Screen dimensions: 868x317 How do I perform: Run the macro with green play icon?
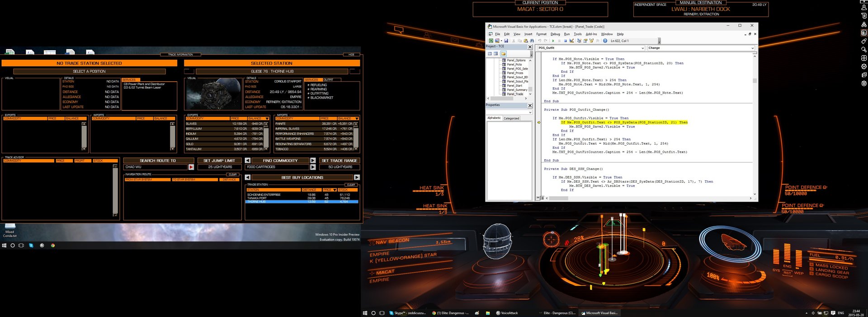[x=553, y=41]
